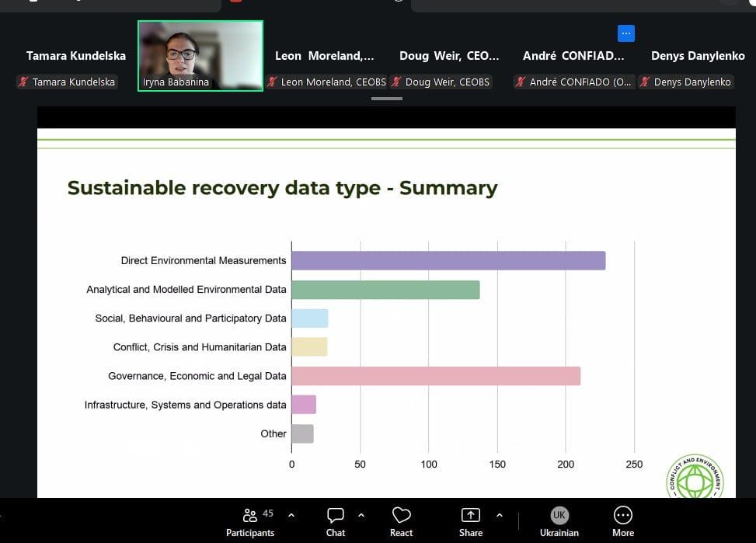Click the Denys Danylenko participant name
756x543 pixels.
pos(697,56)
